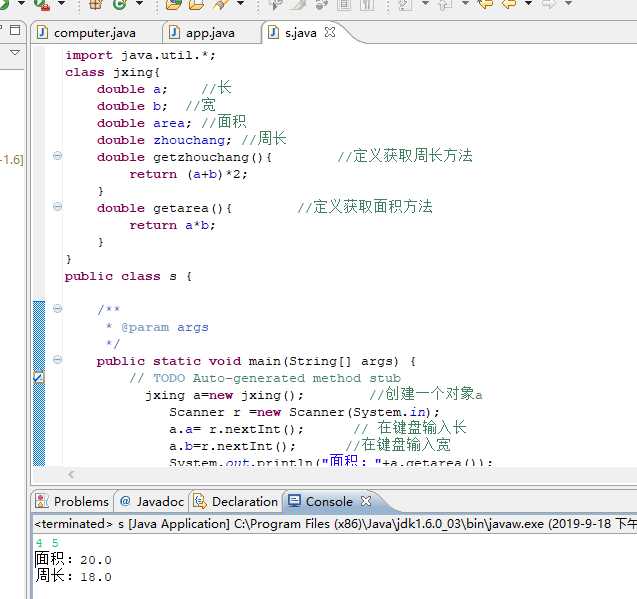Image resolution: width=637 pixels, height=599 pixels.
Task: Click the maximize icon of left panel
Action: coord(15,30)
